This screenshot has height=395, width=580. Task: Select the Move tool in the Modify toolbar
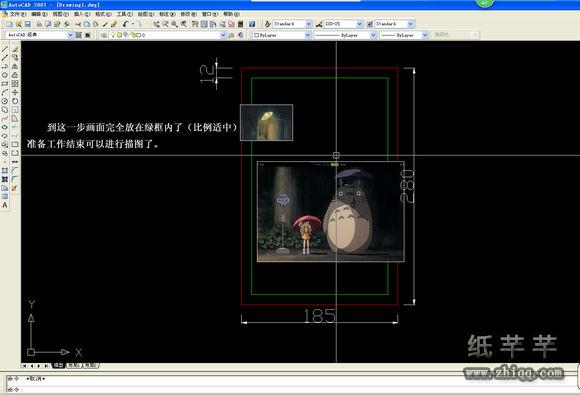(x=15, y=92)
